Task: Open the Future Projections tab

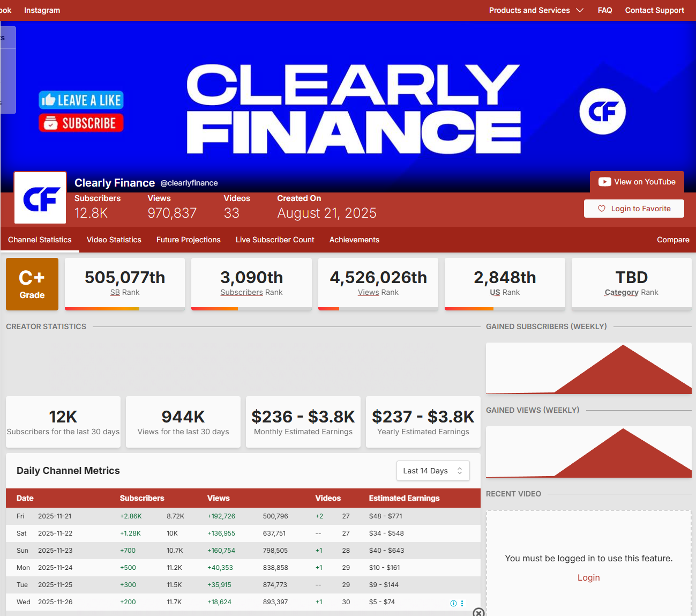Action: pos(189,240)
